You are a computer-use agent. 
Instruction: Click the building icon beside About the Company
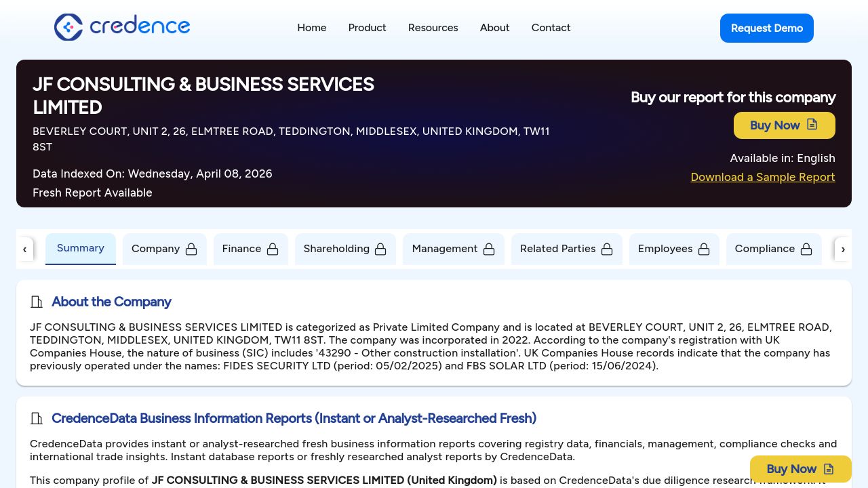pos(37,302)
